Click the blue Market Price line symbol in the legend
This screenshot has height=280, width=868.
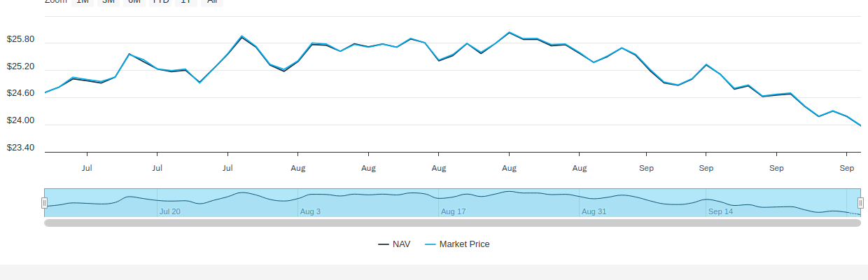(x=430, y=244)
